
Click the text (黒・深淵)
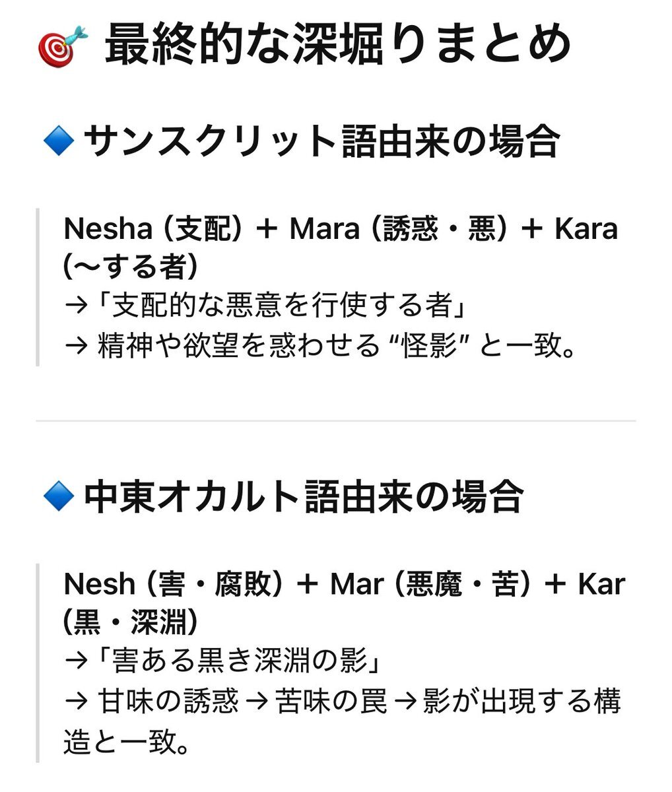(x=129, y=623)
